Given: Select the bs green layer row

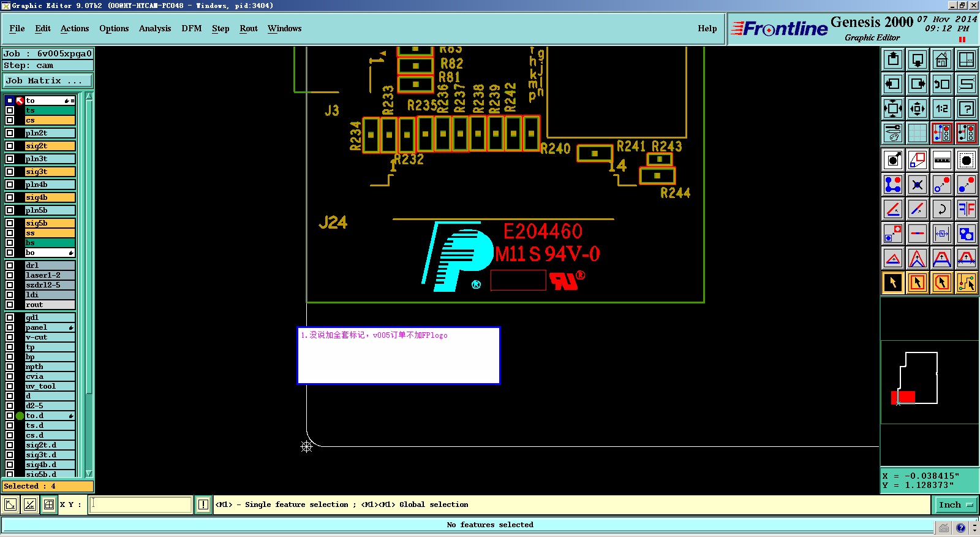Looking at the screenshot, I should point(50,243).
